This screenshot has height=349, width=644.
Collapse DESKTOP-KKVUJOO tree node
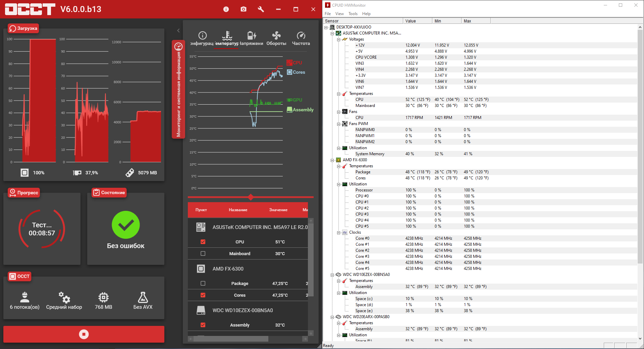click(326, 27)
